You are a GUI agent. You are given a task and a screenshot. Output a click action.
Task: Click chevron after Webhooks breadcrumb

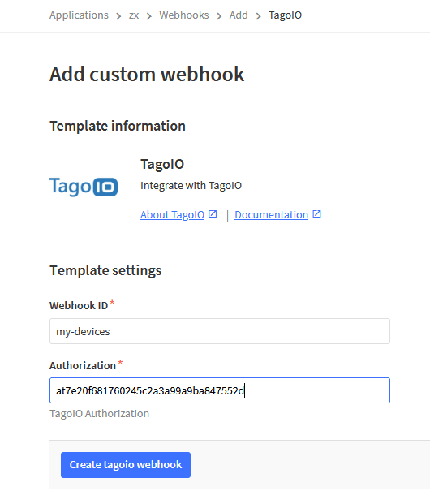point(219,15)
